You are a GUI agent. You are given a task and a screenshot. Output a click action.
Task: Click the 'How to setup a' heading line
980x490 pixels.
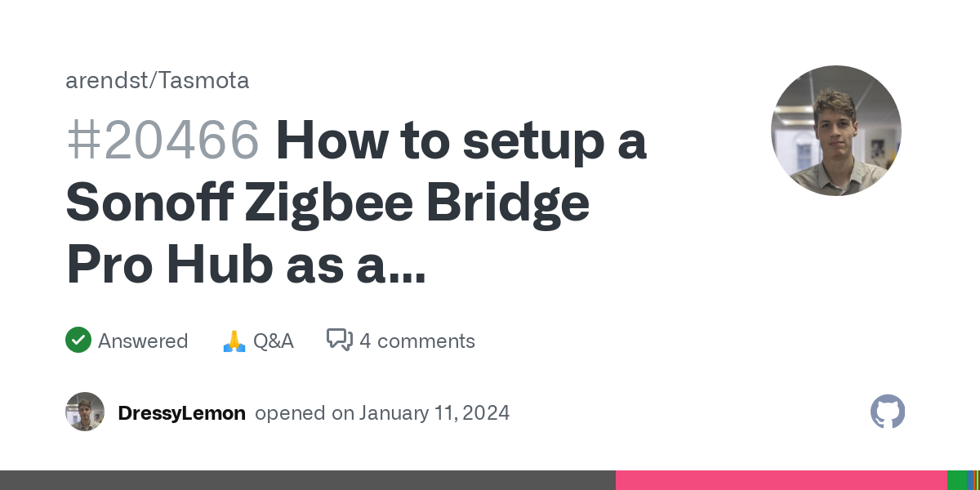click(x=461, y=141)
